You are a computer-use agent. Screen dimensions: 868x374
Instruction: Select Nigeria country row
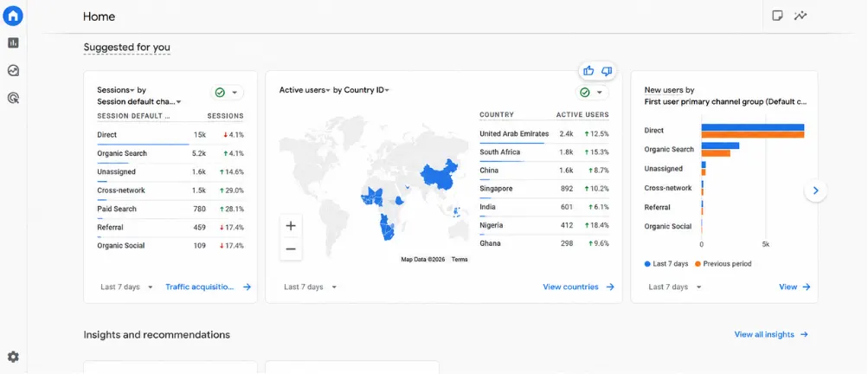[544, 225]
